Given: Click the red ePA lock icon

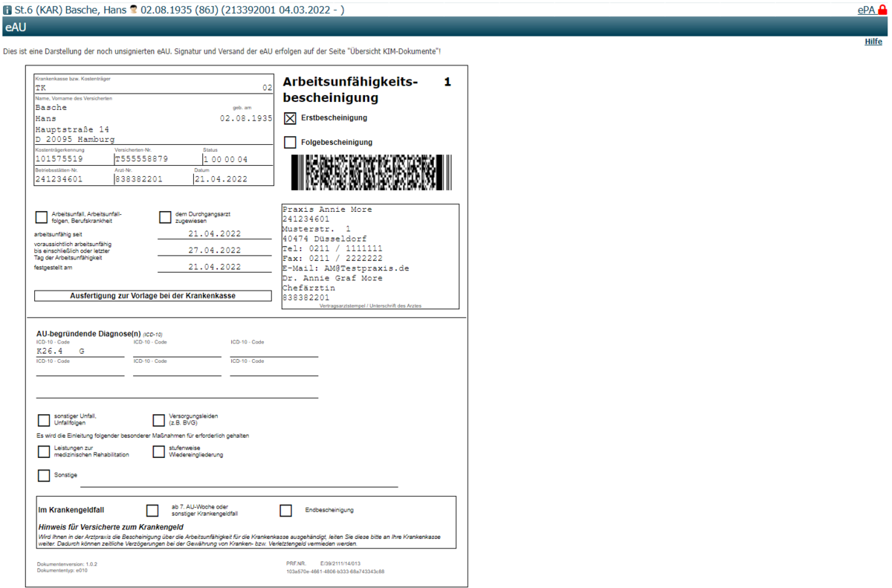Looking at the screenshot, I should 883,10.
